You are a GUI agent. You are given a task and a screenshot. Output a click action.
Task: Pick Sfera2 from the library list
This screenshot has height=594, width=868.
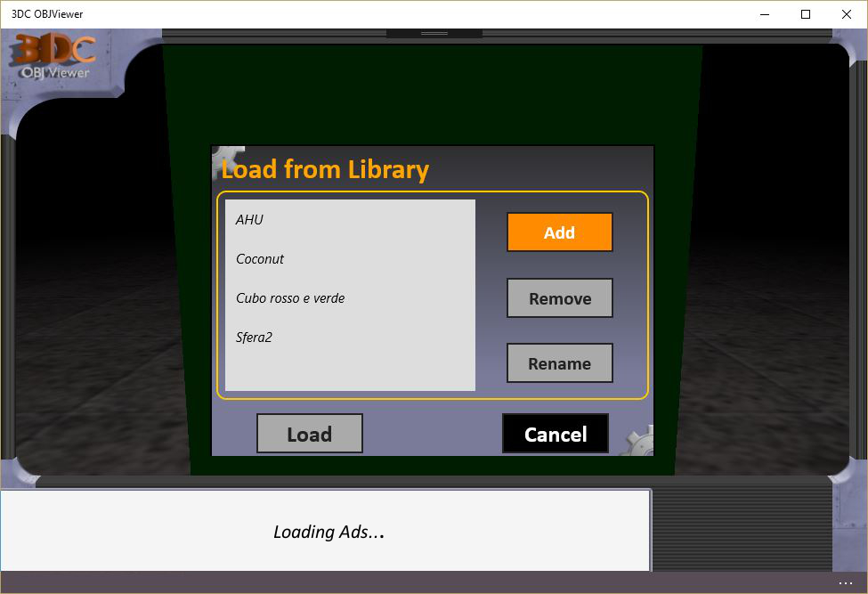[254, 338]
